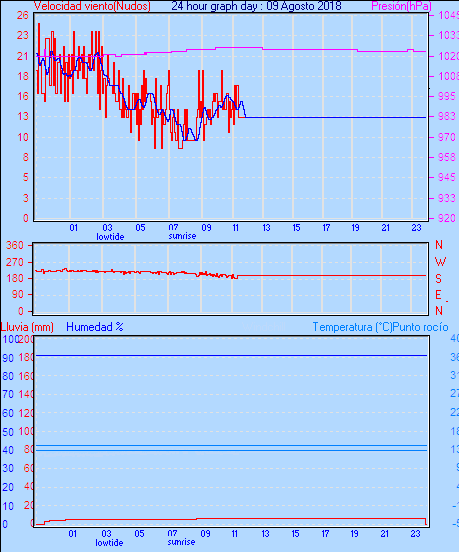
Task: Click the 'lowtide' marker under the bottom graph
Action: (x=109, y=542)
